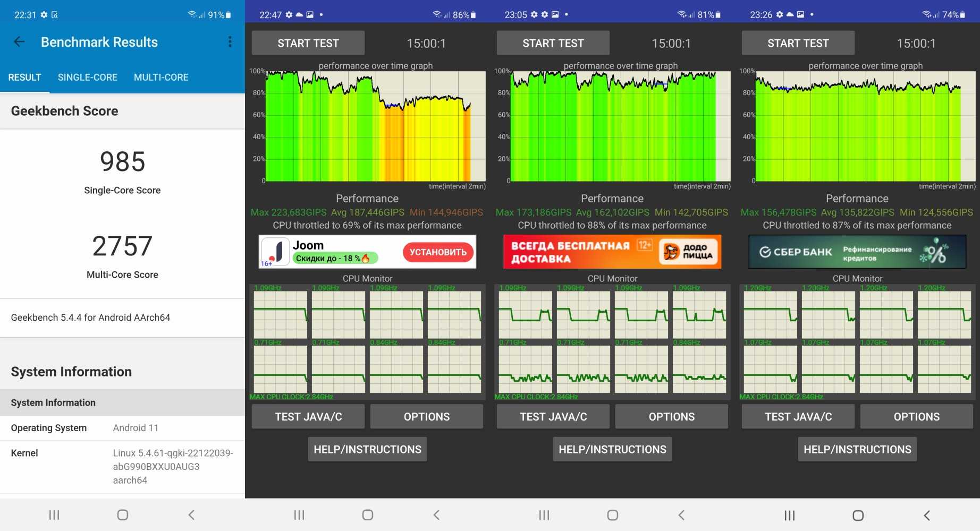Select the RESULT tab
The width and height of the screenshot is (980, 531).
(24, 78)
